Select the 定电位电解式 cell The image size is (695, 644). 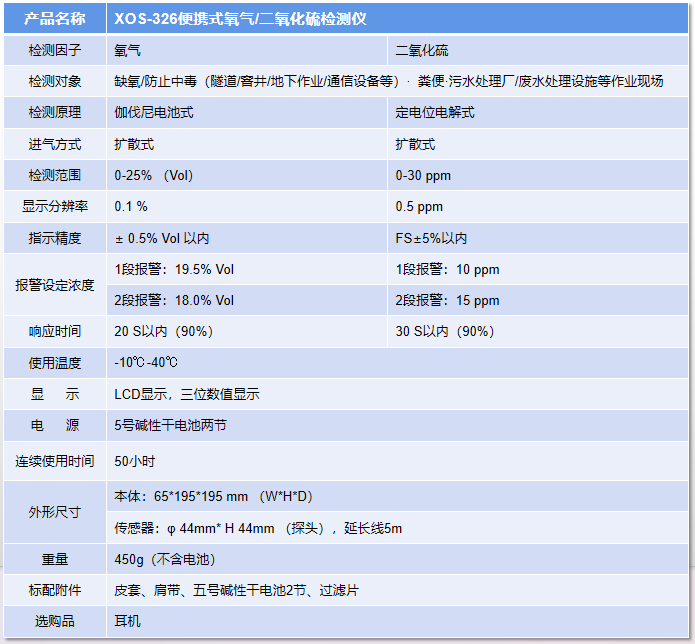(x=538, y=113)
